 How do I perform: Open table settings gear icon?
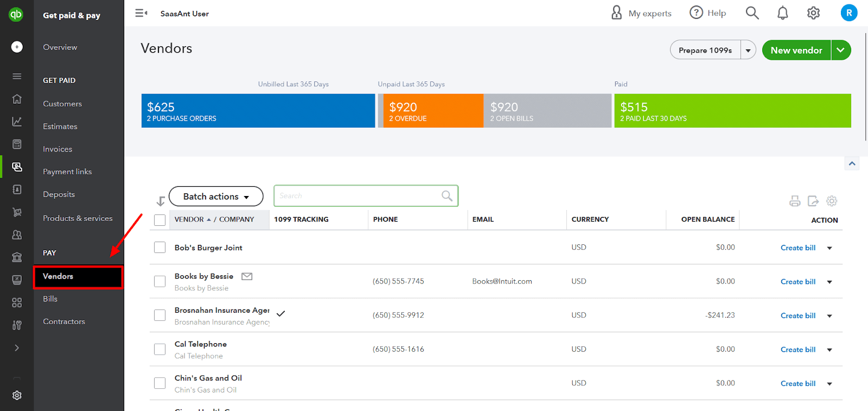click(x=832, y=201)
